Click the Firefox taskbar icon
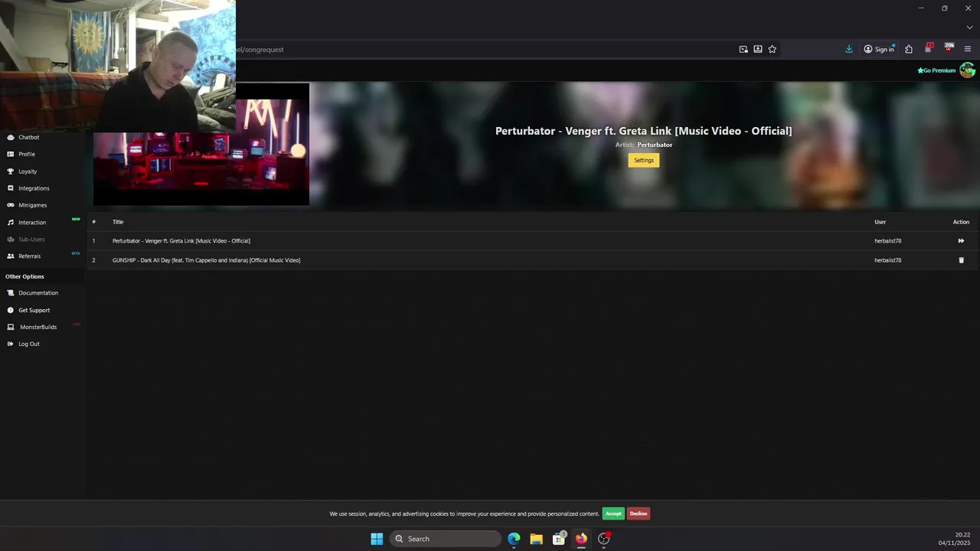The height and width of the screenshot is (551, 980). click(581, 539)
